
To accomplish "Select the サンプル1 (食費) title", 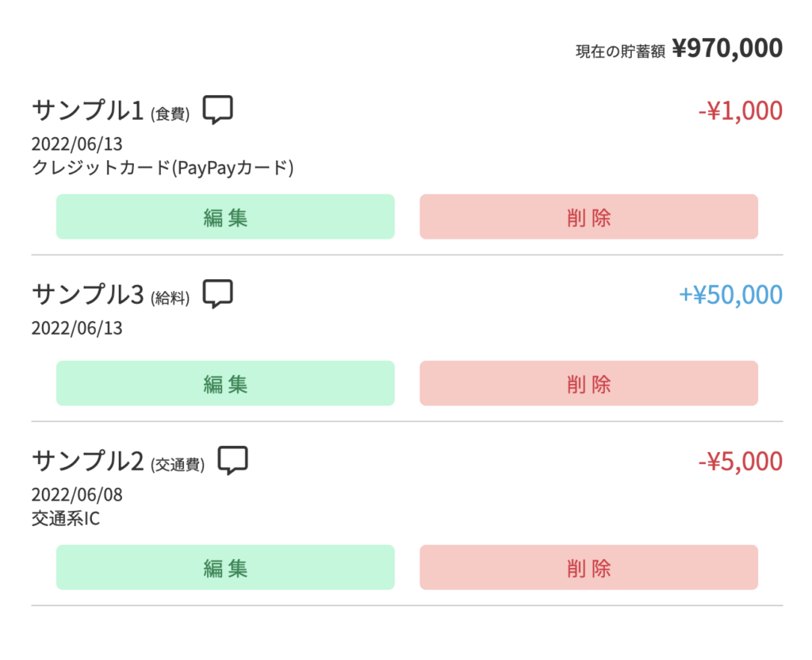I will tap(111, 111).
